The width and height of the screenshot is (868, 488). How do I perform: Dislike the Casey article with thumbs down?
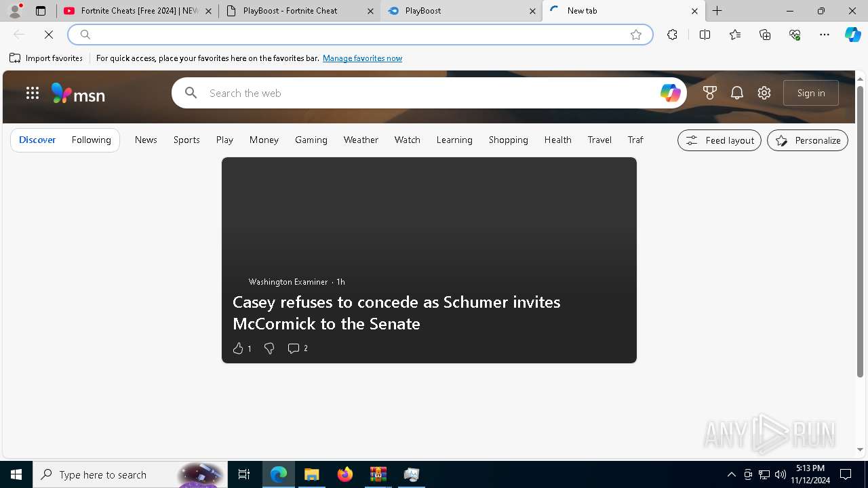(269, 348)
